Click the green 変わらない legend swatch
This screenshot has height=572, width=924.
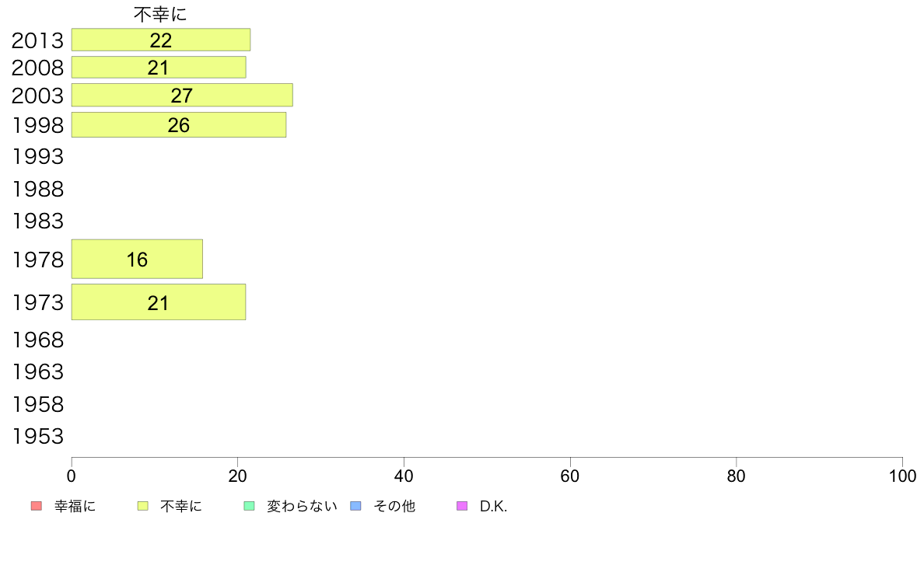(249, 506)
